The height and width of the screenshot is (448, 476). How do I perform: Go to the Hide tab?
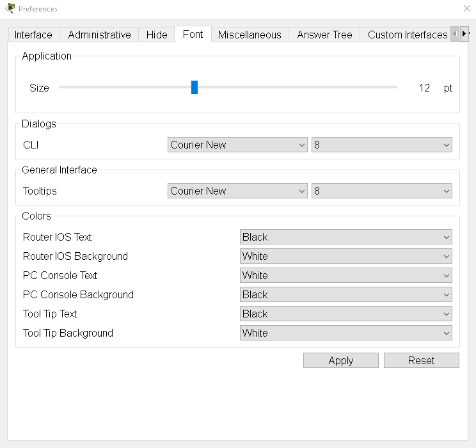pos(157,35)
